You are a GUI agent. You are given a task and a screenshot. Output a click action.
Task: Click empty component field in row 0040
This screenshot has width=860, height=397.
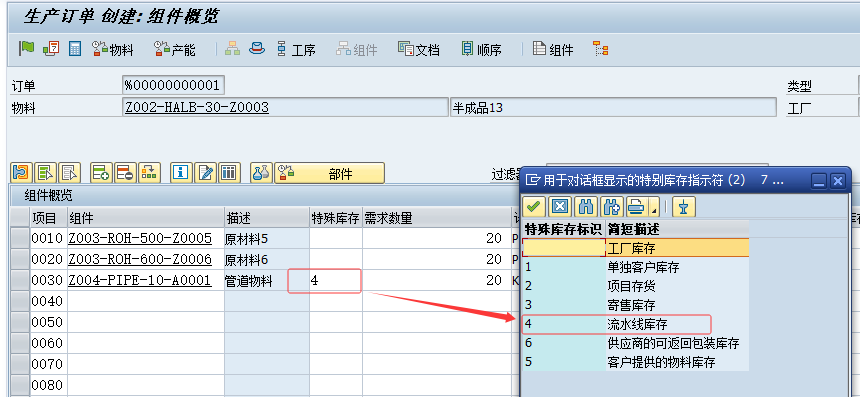(145, 301)
